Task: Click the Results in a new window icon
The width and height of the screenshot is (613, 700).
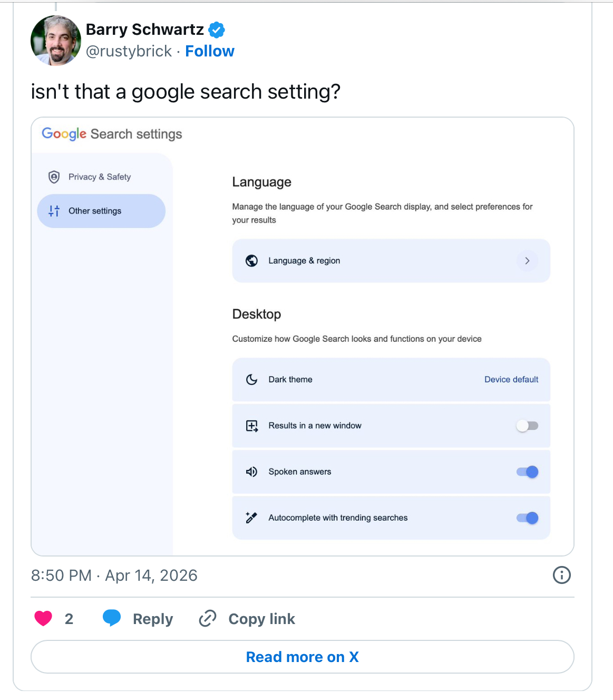Action: (252, 425)
